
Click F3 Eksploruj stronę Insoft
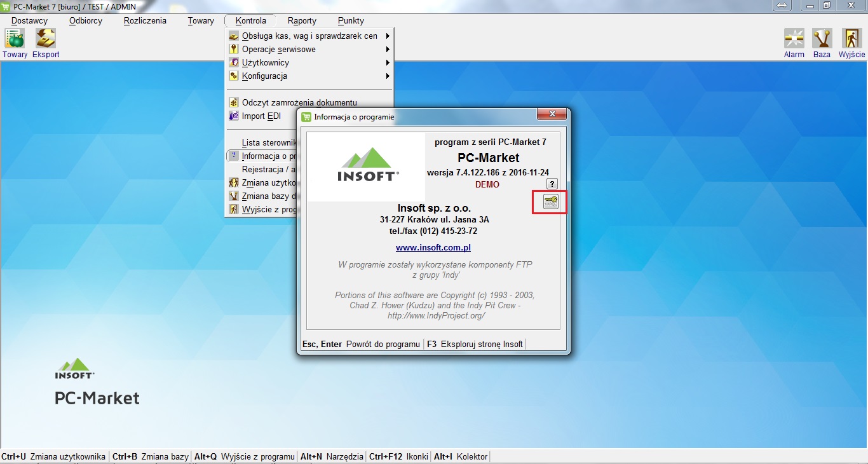[475, 345]
